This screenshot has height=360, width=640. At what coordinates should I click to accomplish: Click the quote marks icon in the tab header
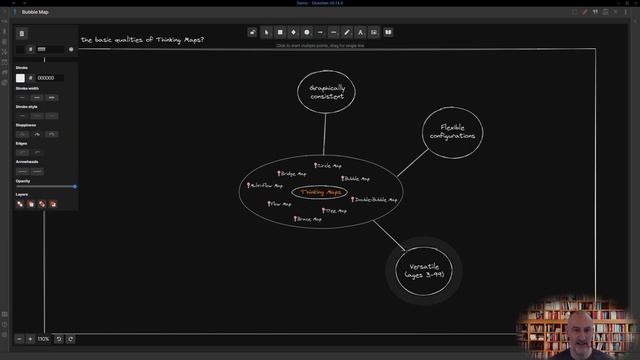(596, 12)
